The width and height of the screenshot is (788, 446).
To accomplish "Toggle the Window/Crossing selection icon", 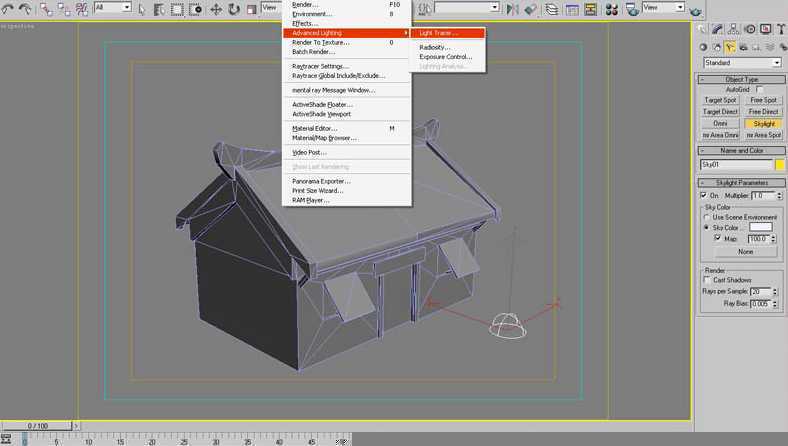I will pyautogui.click(x=195, y=9).
